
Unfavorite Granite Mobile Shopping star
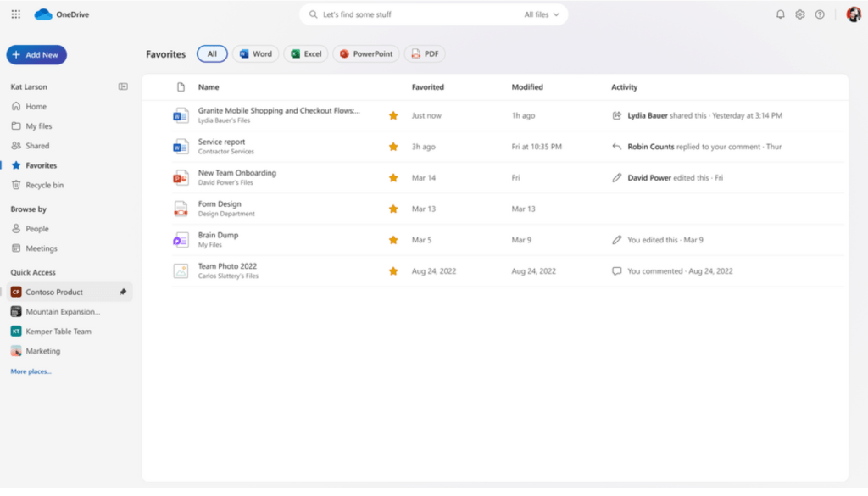393,115
